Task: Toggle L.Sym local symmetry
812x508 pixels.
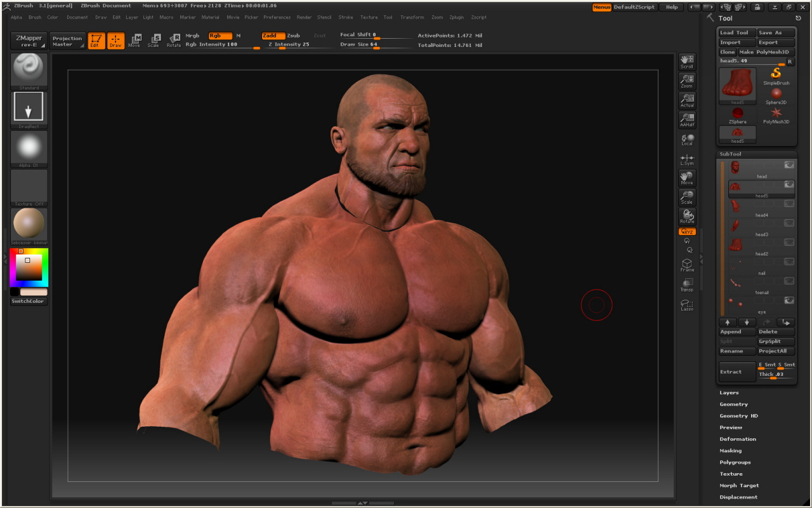Action: click(x=687, y=159)
